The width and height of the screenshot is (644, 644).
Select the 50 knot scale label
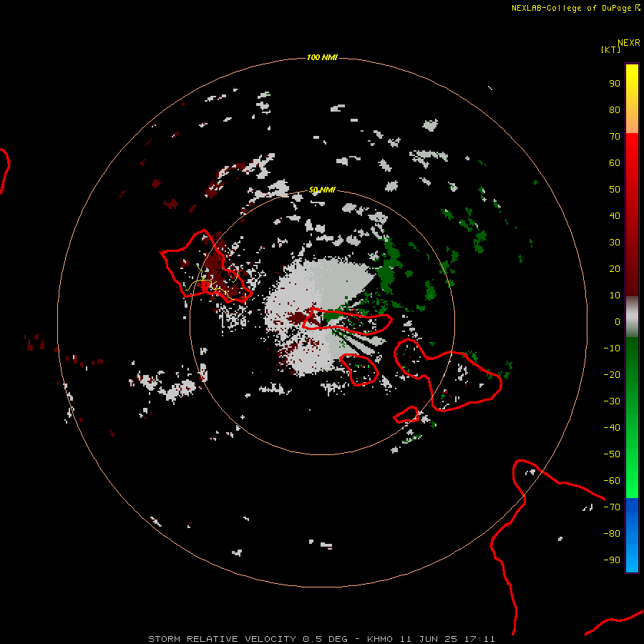615,190
